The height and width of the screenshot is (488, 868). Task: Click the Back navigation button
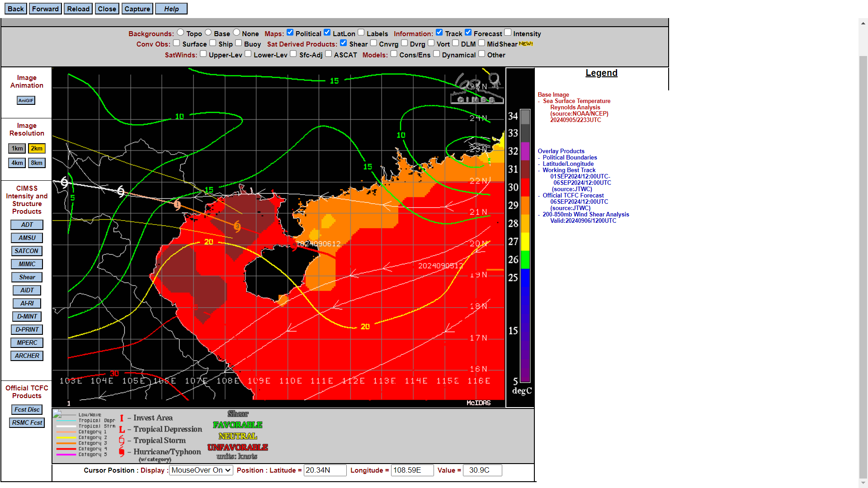coord(15,9)
